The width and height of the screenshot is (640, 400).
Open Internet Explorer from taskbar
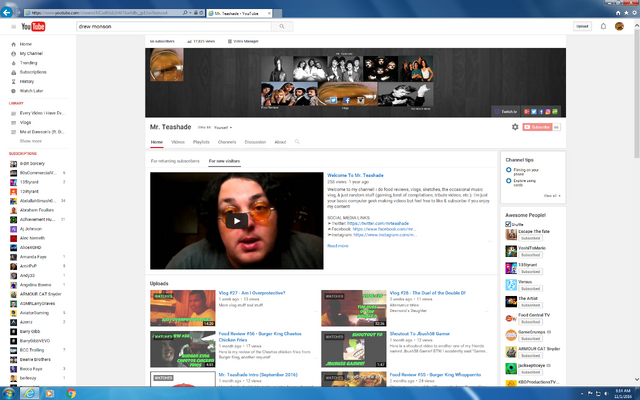click(x=29, y=393)
